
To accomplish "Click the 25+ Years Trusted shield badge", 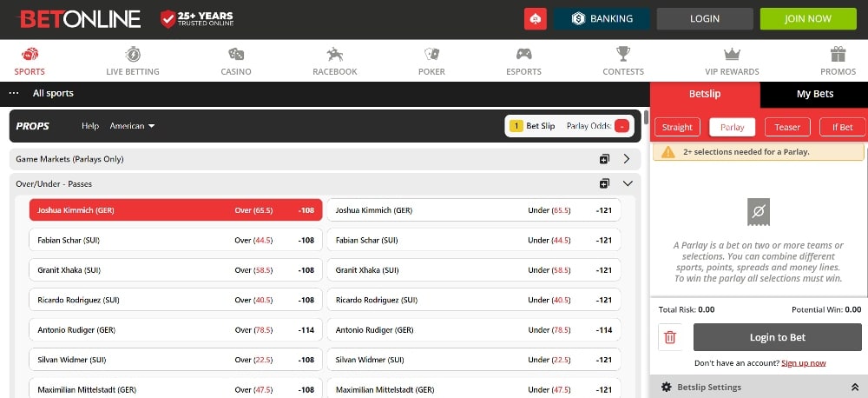I will point(197,19).
